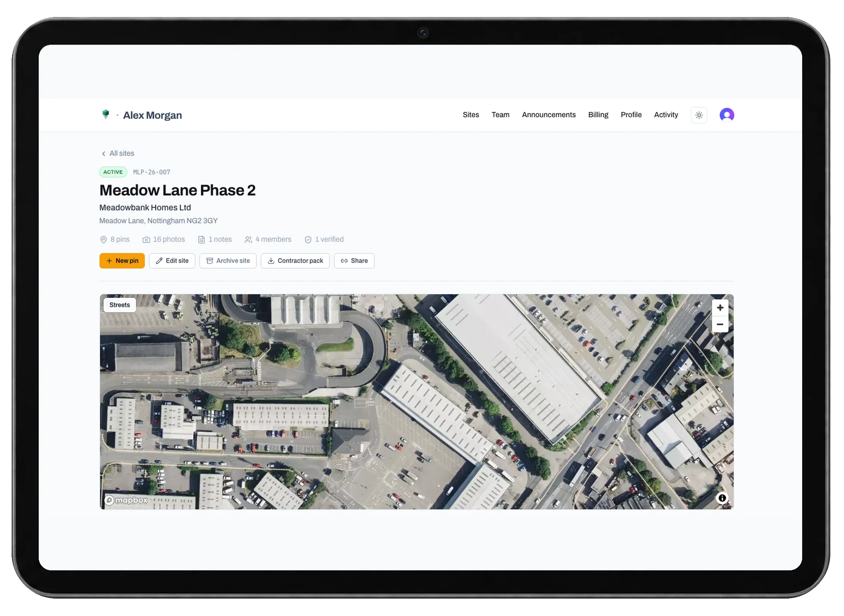Zoom in the map with plus
The image size is (844, 616).
click(720, 308)
